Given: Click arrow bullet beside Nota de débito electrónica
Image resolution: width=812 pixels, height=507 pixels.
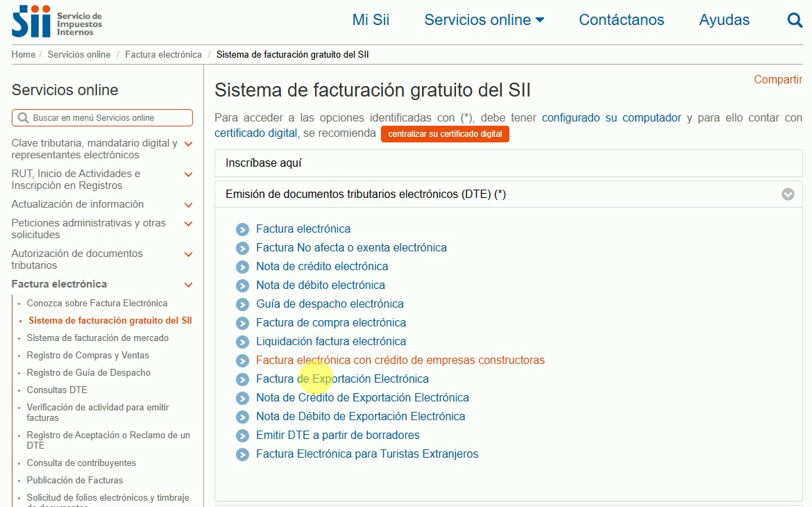Looking at the screenshot, I should pos(242,285).
